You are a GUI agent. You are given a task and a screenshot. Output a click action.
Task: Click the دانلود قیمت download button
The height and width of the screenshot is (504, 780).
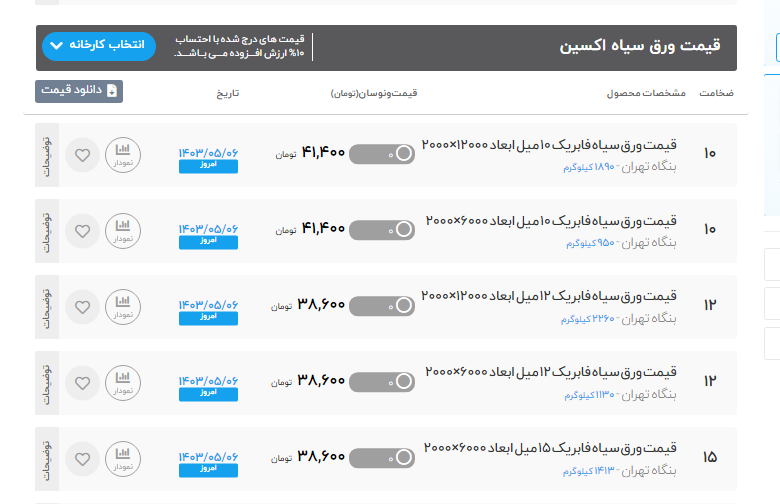click(79, 91)
